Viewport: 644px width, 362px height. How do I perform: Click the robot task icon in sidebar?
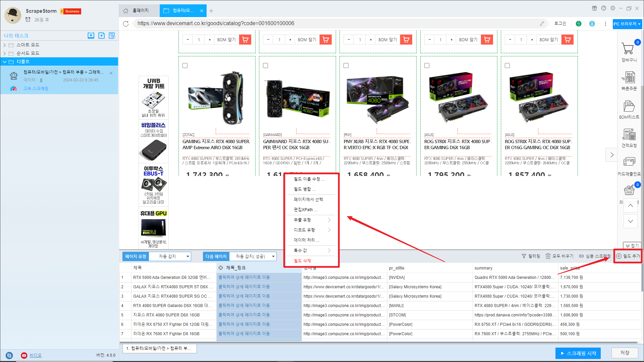coord(13,76)
